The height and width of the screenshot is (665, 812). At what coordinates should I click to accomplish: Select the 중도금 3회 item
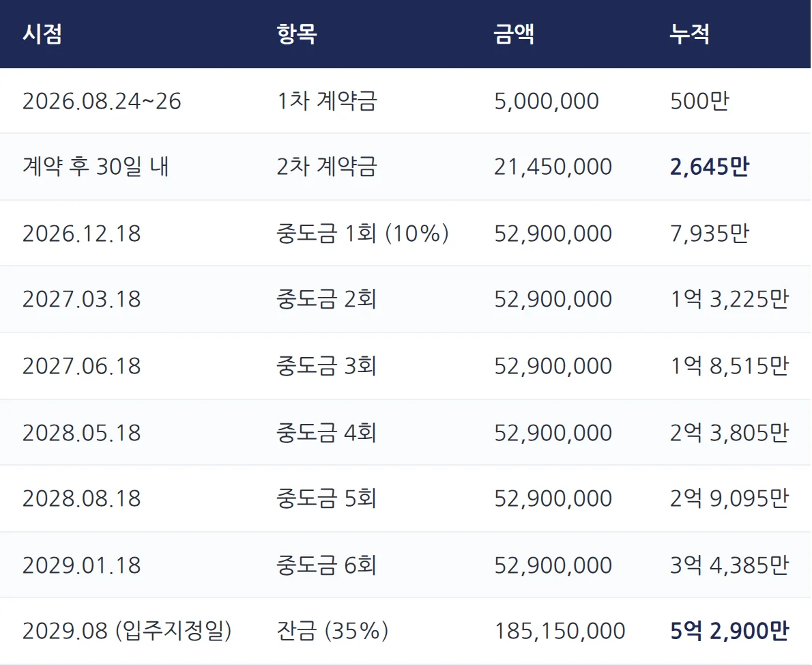point(326,366)
